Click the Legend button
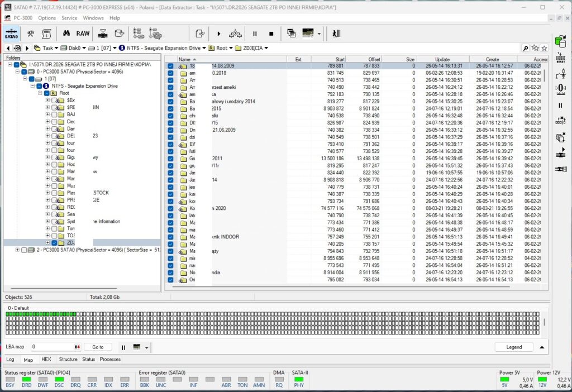Screen dimensions: 572x392 click(x=514, y=347)
